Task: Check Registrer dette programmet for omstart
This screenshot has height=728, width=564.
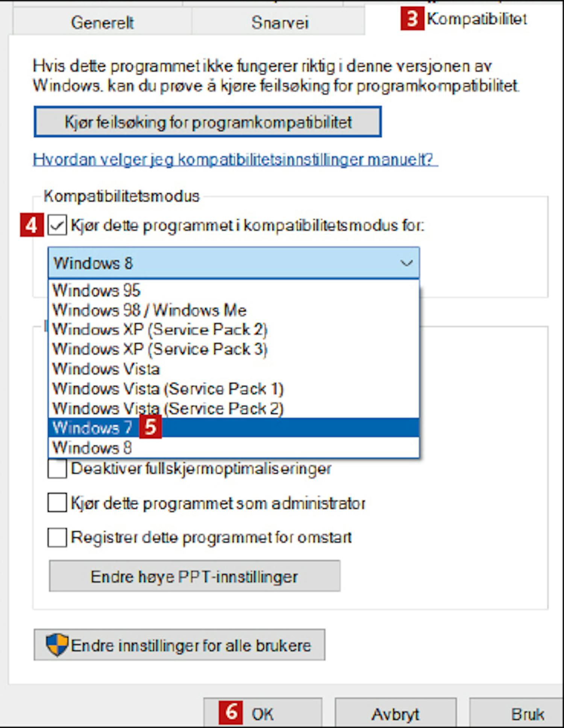Action: pos(57,537)
